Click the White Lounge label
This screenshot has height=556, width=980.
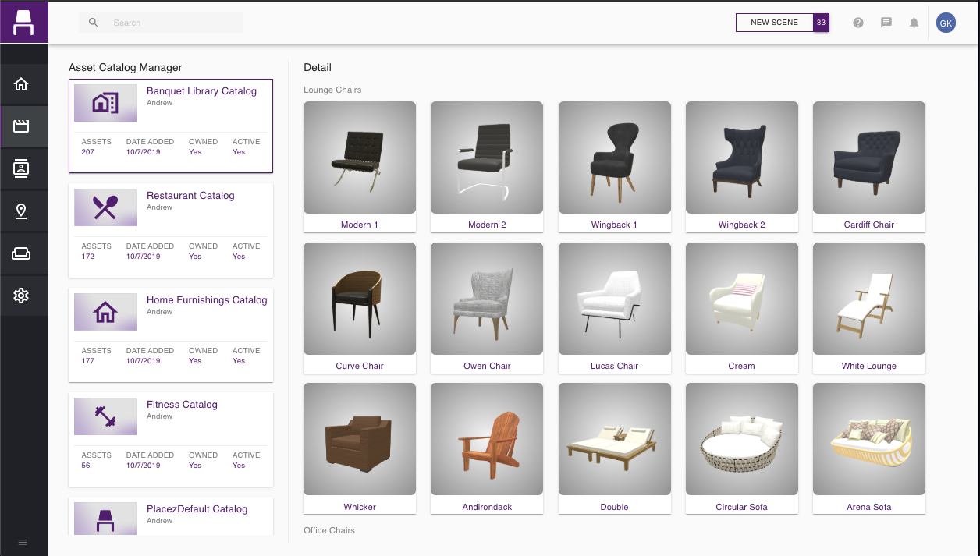coord(869,366)
